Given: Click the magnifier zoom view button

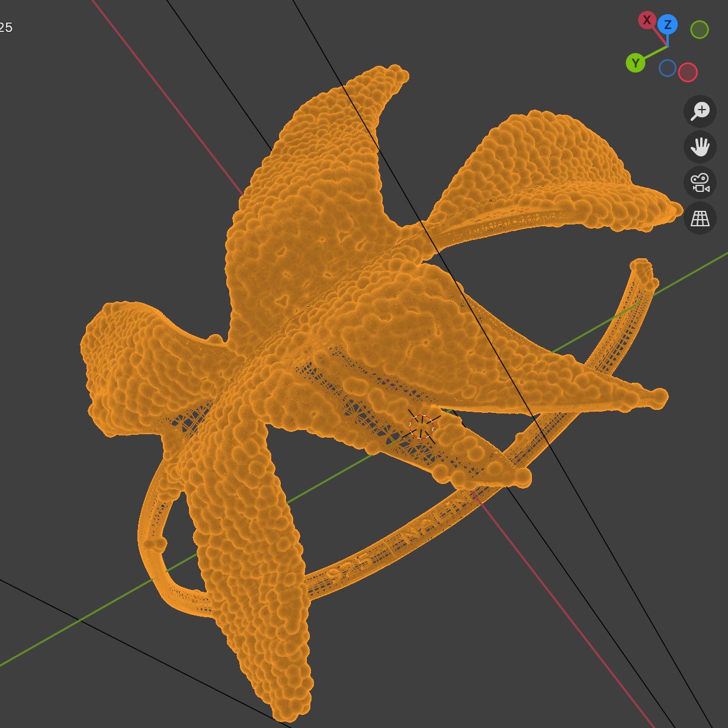Looking at the screenshot, I should pos(700,111).
